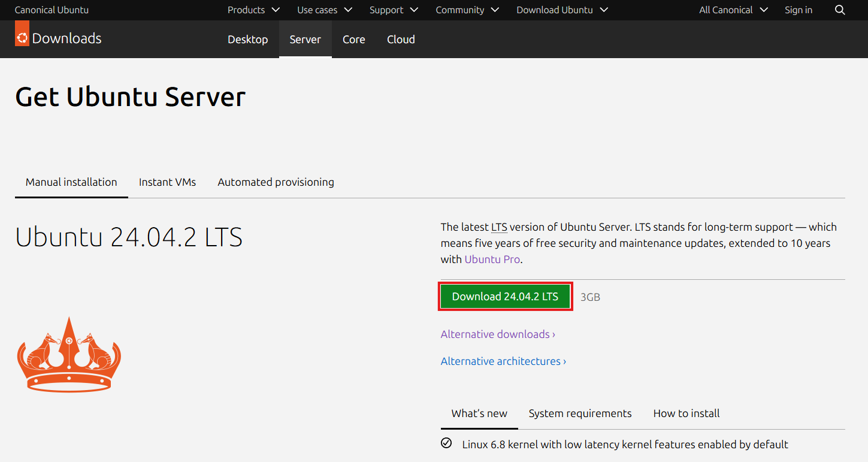The image size is (868, 462).
Task: Click the Get Ubuntu Server heading
Action: click(131, 97)
